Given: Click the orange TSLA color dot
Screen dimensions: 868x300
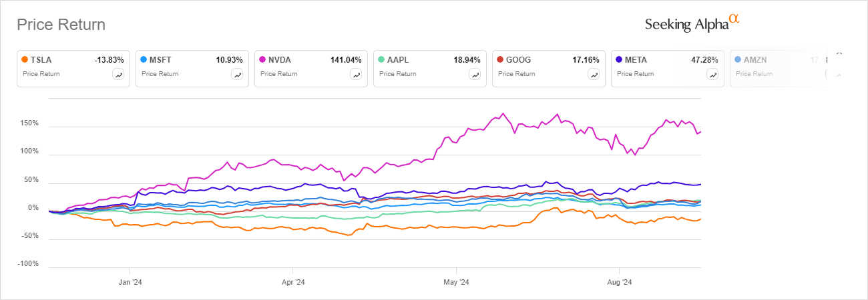Looking at the screenshot, I should [25, 59].
